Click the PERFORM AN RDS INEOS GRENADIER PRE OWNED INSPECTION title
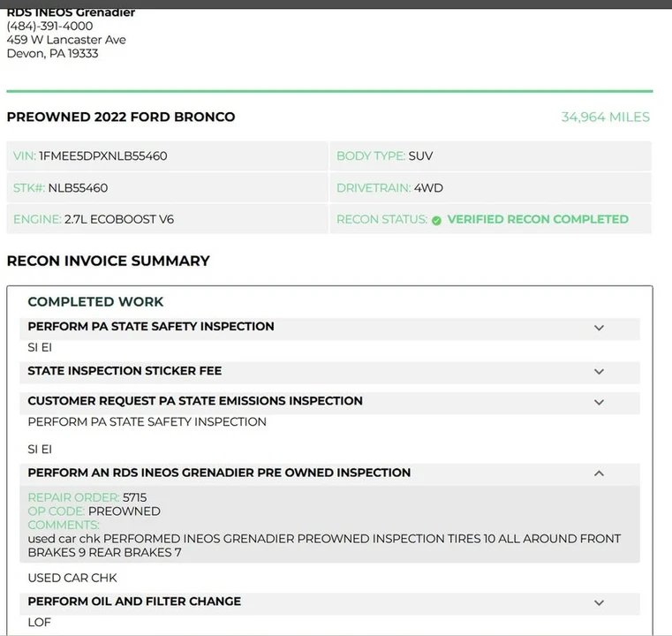Screen dimensions: 672x636 [219, 473]
